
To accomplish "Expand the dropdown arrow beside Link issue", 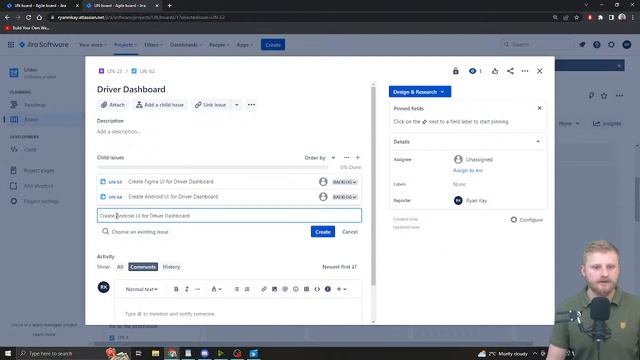I will click(x=237, y=105).
